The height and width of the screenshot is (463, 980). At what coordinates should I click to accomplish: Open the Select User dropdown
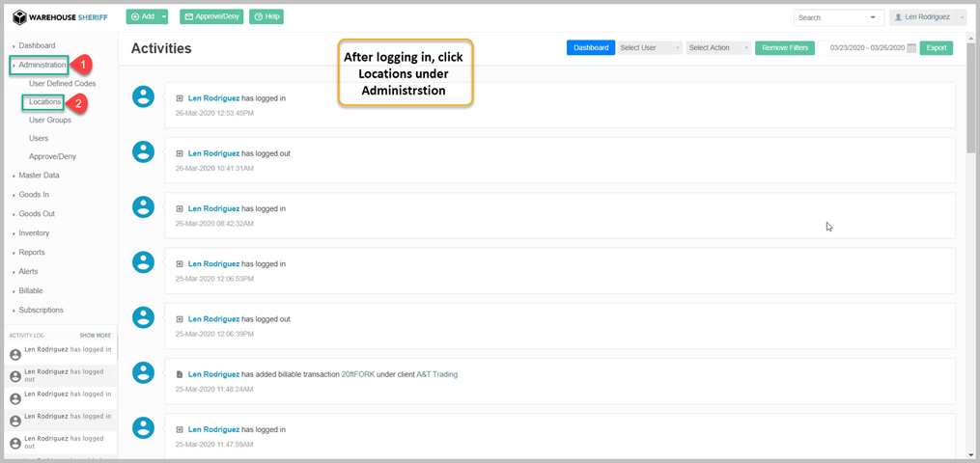(649, 48)
